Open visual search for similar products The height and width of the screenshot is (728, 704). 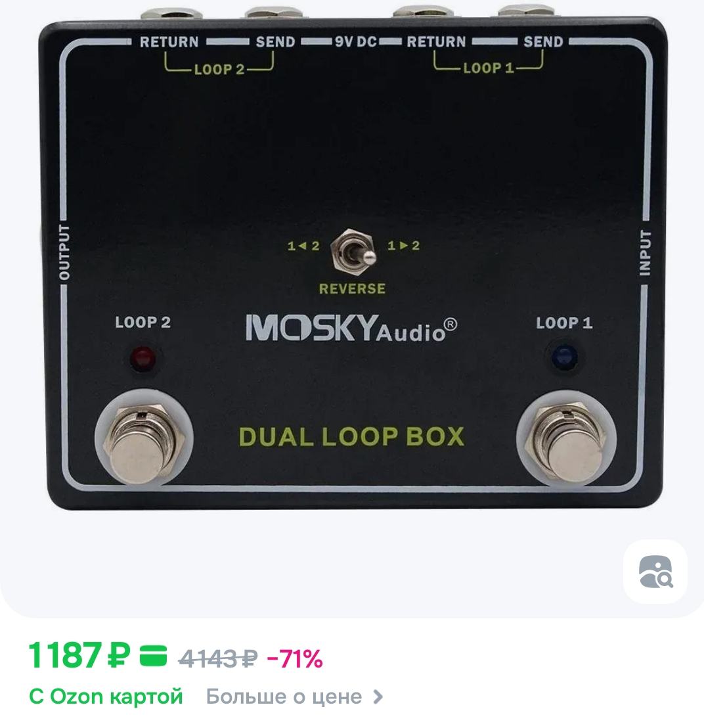click(x=655, y=572)
